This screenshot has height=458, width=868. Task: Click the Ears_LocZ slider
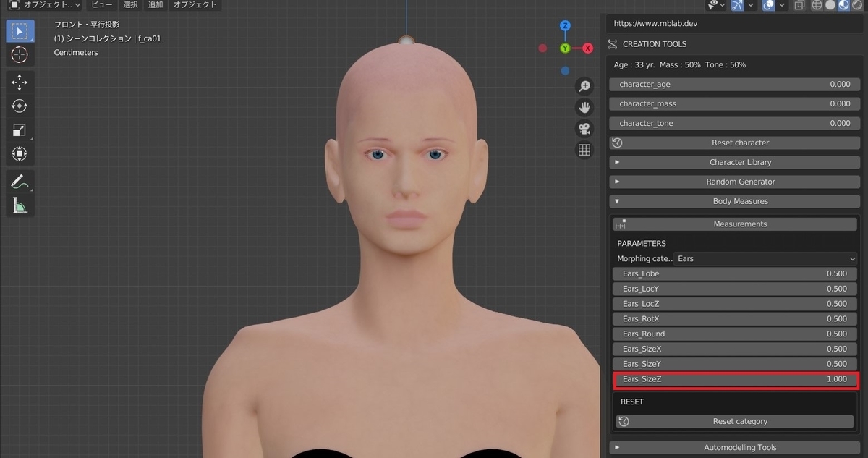735,304
